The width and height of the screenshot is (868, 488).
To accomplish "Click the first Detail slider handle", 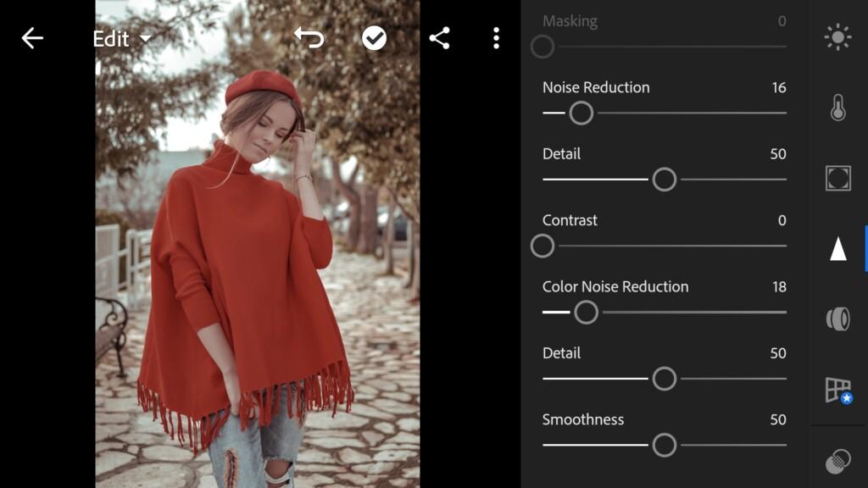I will [x=665, y=180].
